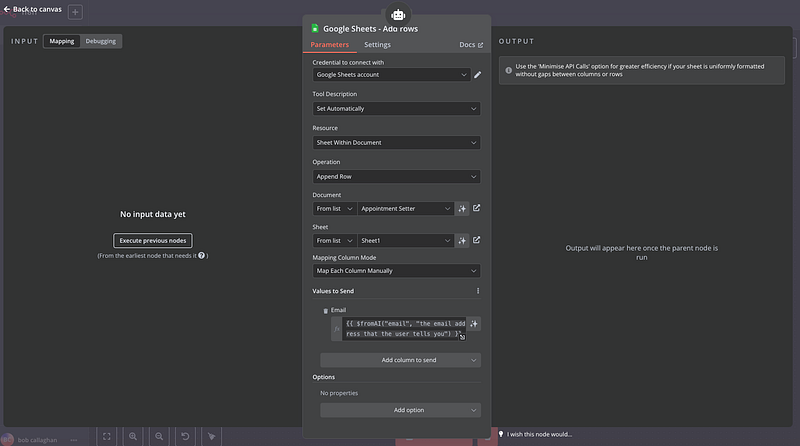Open the Tool Description dropdown
This screenshot has width=800, height=446.
click(396, 108)
